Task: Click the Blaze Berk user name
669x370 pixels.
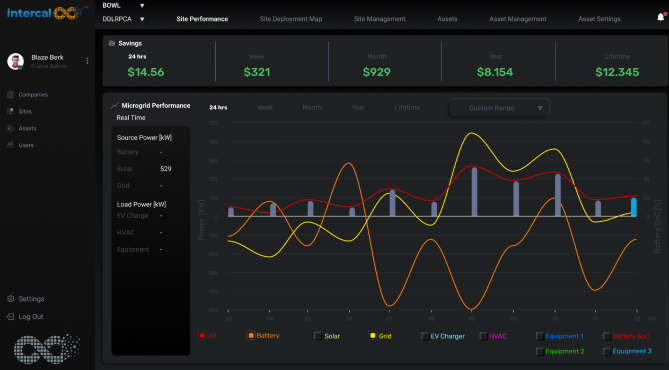Action: [x=47, y=57]
